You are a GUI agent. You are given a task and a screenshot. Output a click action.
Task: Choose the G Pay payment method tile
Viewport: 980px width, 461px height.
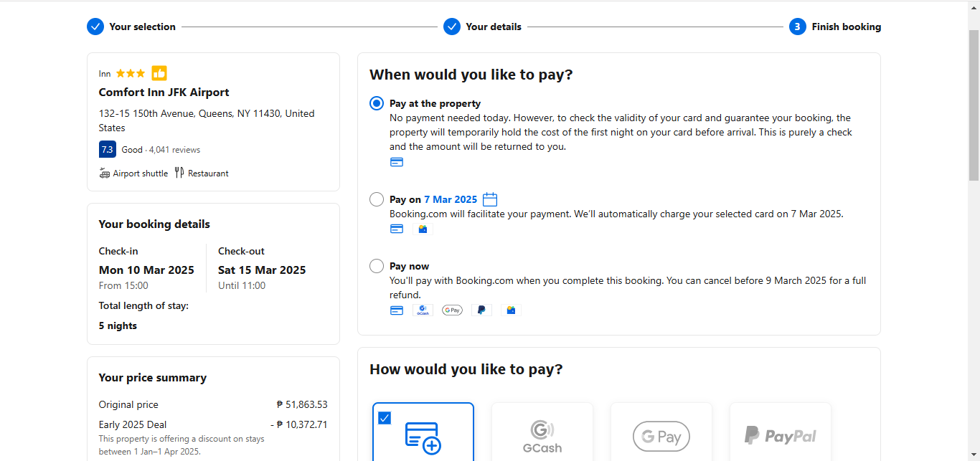[661, 432]
